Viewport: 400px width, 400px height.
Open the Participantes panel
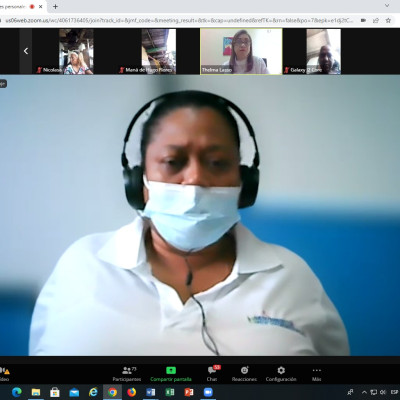(127, 374)
